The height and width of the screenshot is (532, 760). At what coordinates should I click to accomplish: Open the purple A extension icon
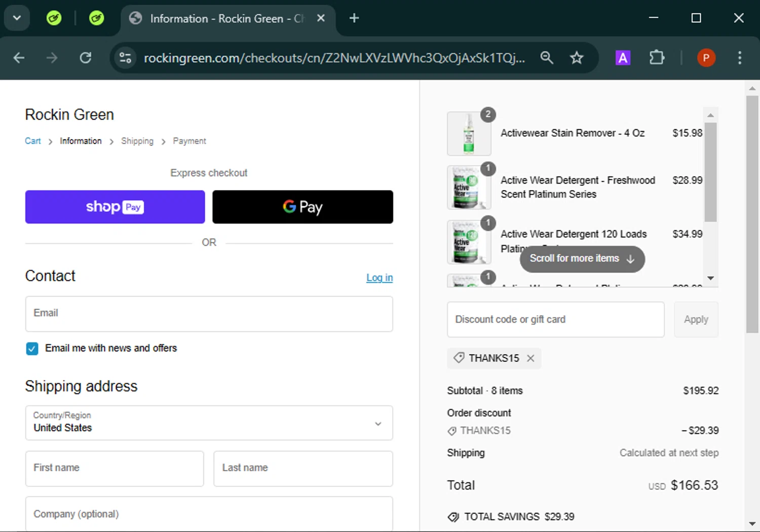tap(623, 58)
